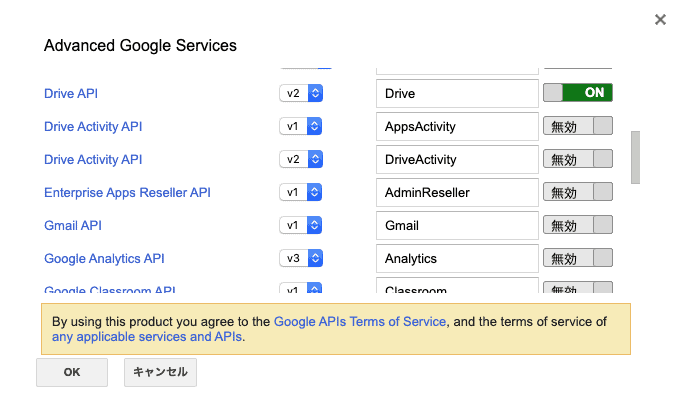The image size is (679, 407).
Task: Enable the Gmail API toggle
Action: click(x=577, y=225)
